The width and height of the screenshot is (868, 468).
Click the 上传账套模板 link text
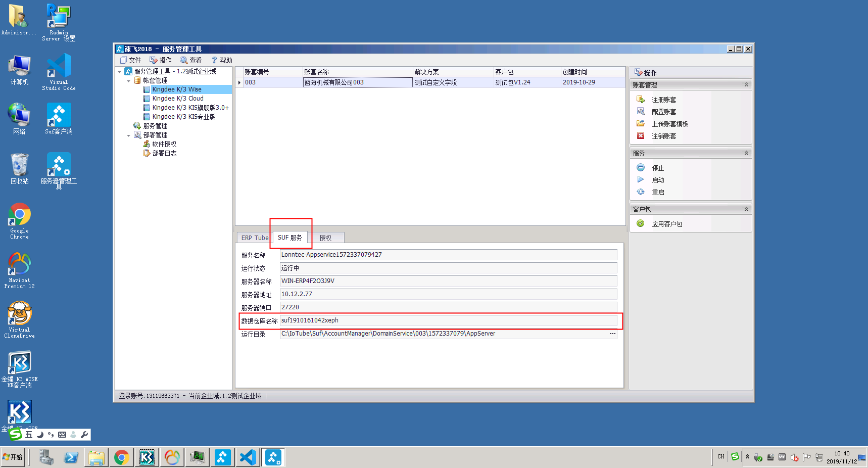670,124
